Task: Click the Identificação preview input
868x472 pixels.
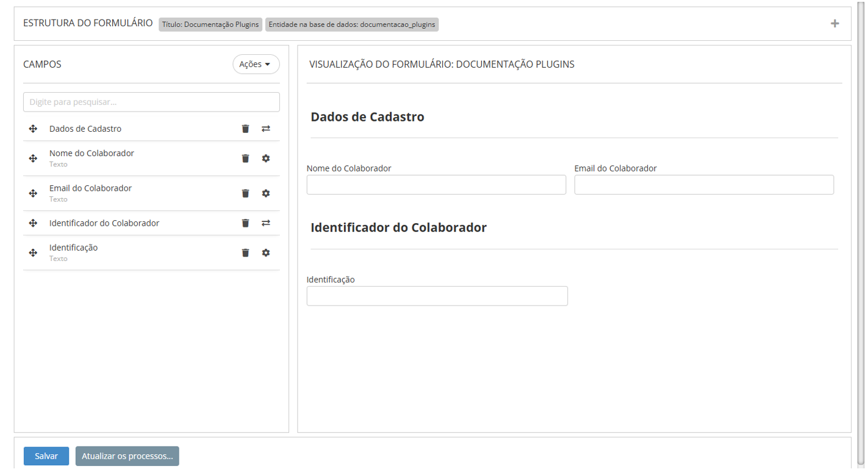Action: tap(437, 296)
